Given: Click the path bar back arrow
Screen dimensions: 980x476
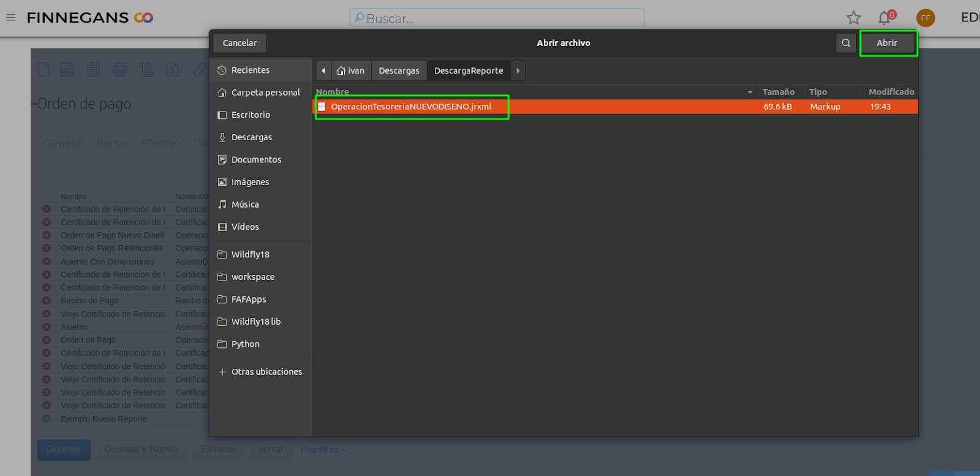Looking at the screenshot, I should [x=323, y=70].
